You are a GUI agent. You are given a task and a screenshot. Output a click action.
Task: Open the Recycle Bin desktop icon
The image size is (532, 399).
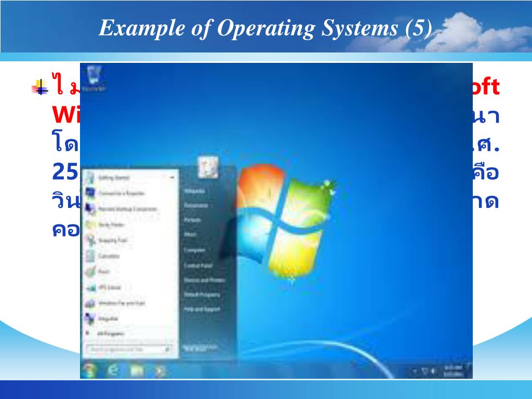tap(94, 79)
